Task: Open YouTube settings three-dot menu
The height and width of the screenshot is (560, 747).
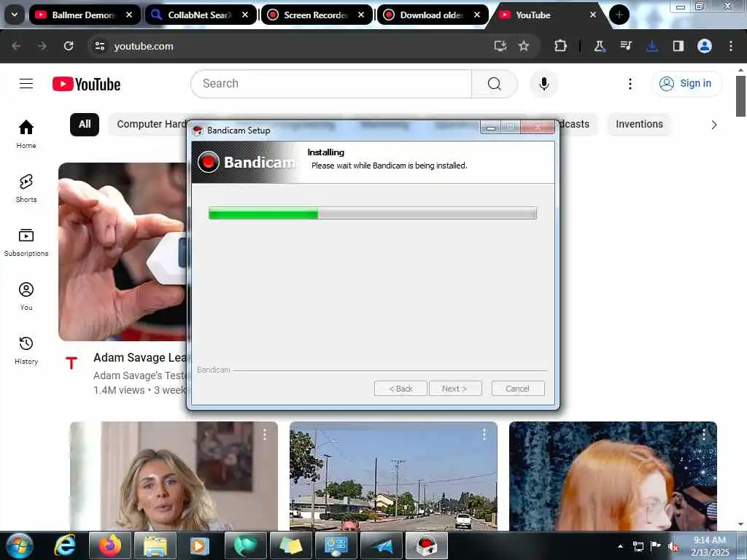Action: 630,84
